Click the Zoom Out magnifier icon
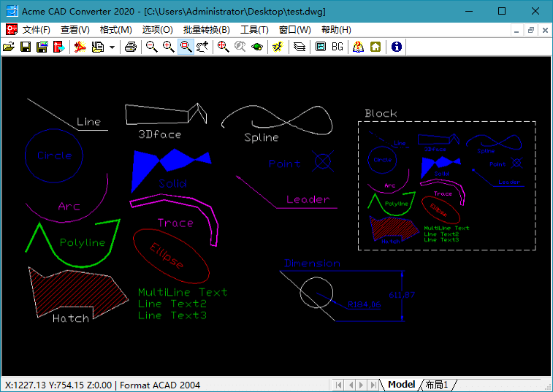 pos(151,47)
